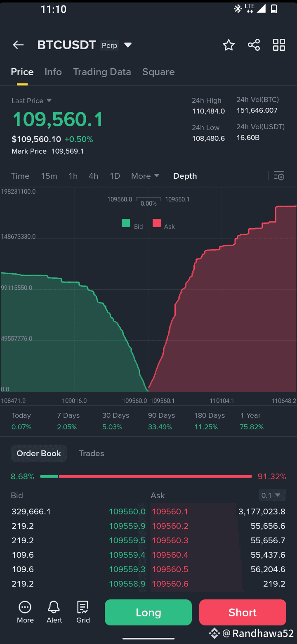Select bid price 109558.9
The image size is (297, 644).
click(127, 584)
